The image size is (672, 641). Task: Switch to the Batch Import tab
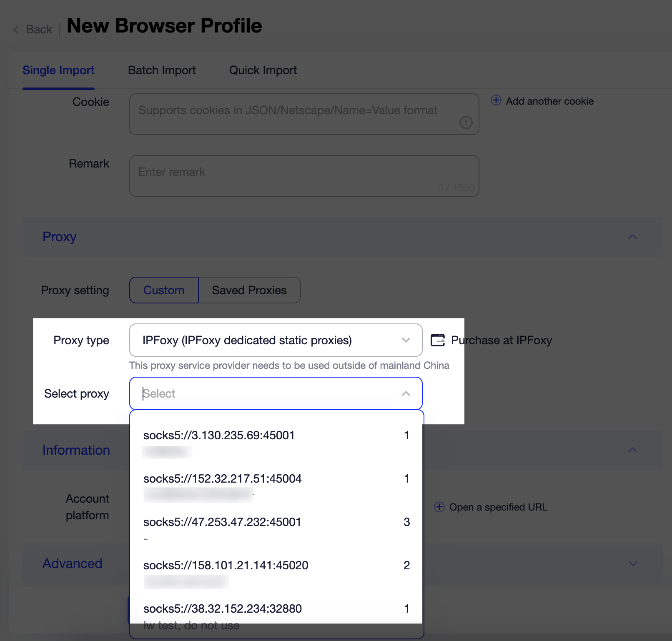pyautogui.click(x=162, y=70)
